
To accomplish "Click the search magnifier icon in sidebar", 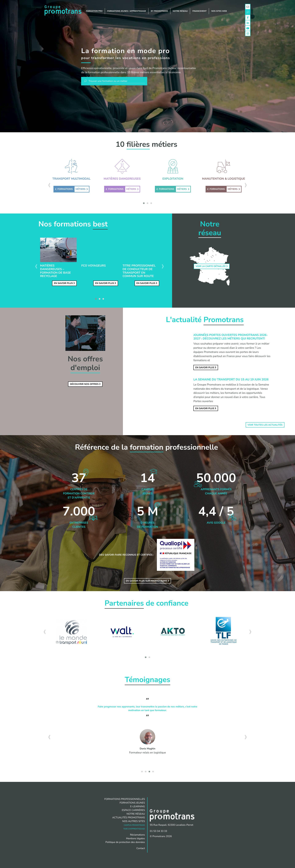I will pyautogui.click(x=248, y=12).
